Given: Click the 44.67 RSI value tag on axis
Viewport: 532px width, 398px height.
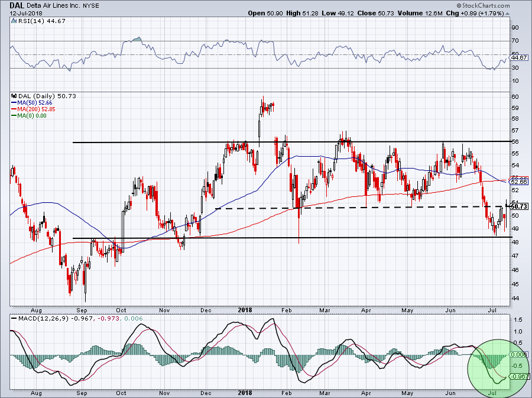Looking at the screenshot, I should (519, 58).
